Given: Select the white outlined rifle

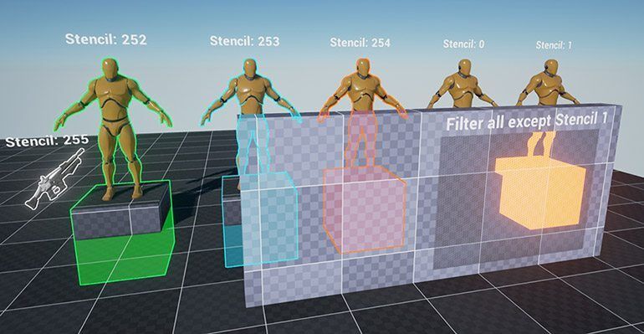Looking at the screenshot, I should click(x=54, y=179).
